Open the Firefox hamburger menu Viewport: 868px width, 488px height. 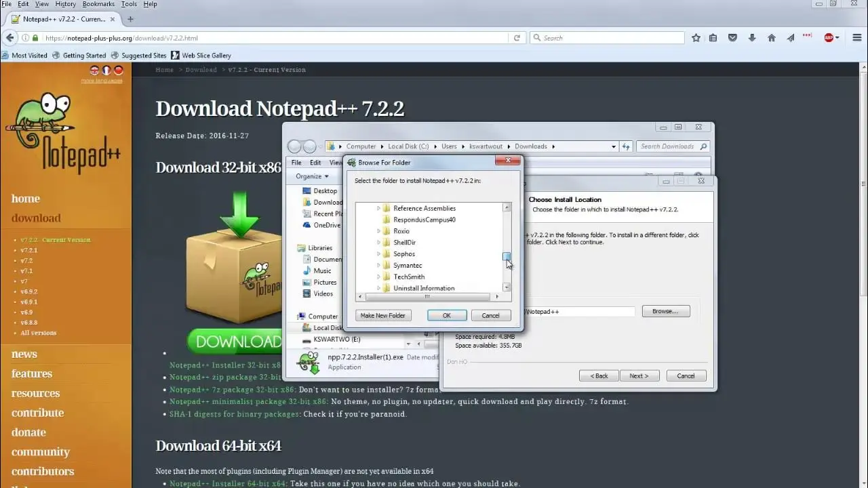pyautogui.click(x=857, y=38)
